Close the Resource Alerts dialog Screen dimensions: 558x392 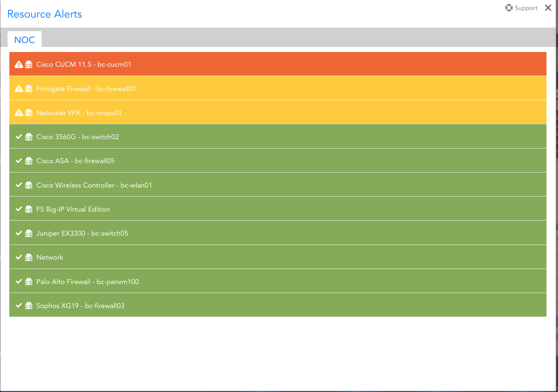pos(548,8)
